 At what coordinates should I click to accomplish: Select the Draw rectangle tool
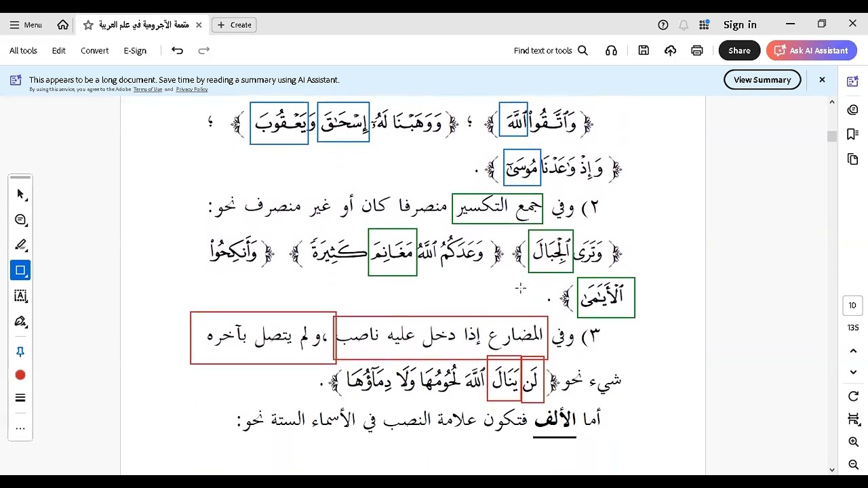click(x=20, y=270)
